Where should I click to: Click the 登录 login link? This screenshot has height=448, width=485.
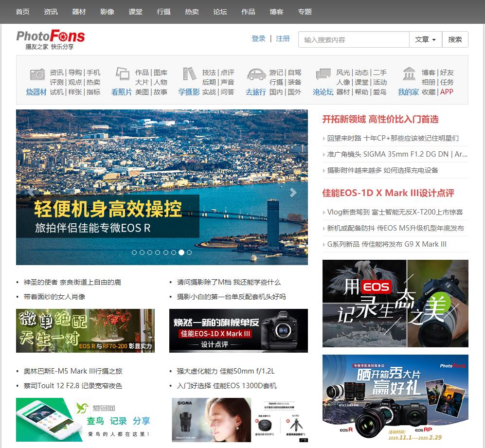pos(259,39)
